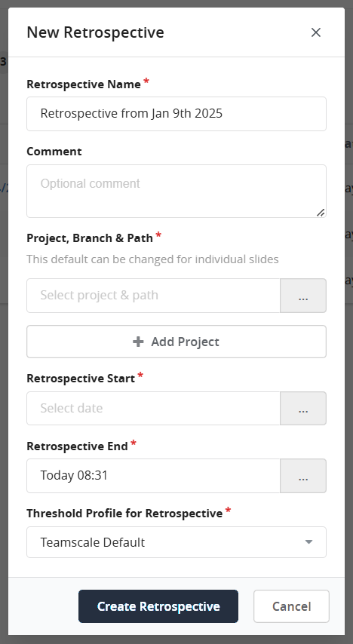Click the Create Retrospective button
This screenshot has width=353, height=644.
(x=158, y=606)
